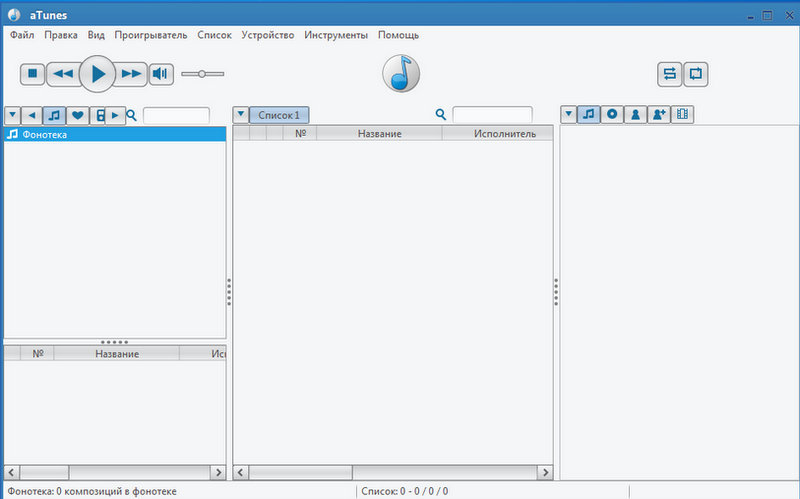Select the Фонотека tree item
800x499 pixels.
(x=115, y=135)
